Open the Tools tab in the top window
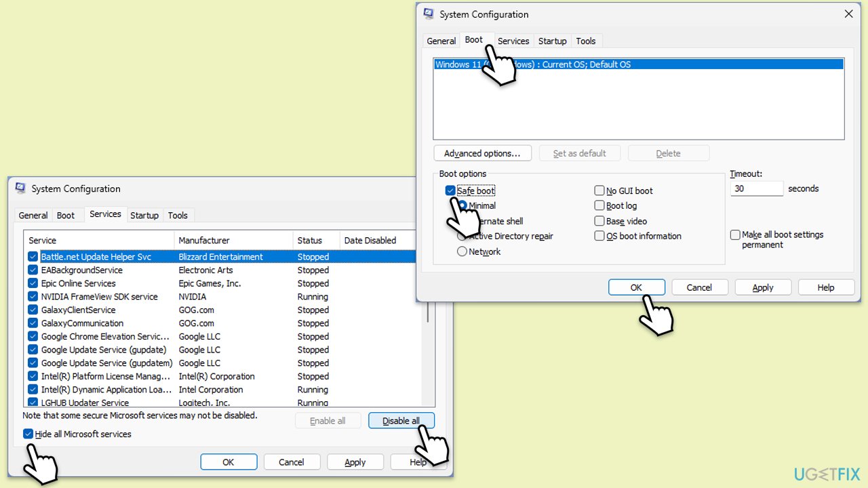Viewport: 868px width, 488px height. [586, 41]
